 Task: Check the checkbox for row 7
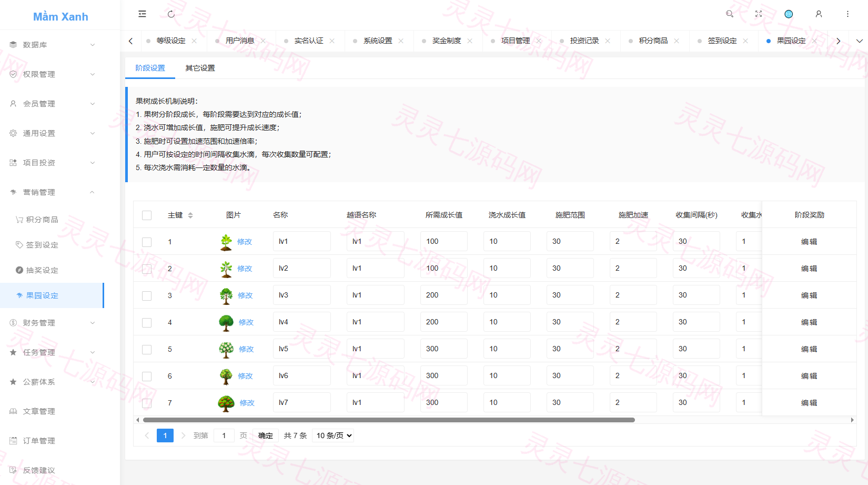tap(147, 403)
